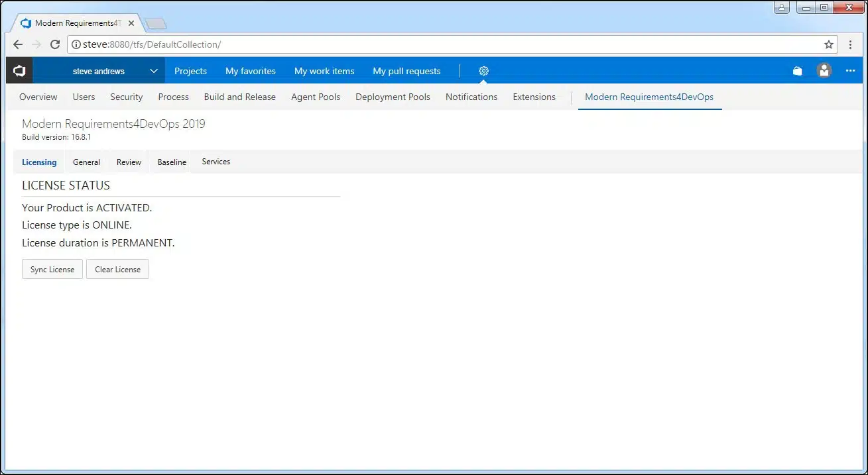Select the Services tab
Image resolution: width=868 pixels, height=475 pixels.
click(216, 162)
